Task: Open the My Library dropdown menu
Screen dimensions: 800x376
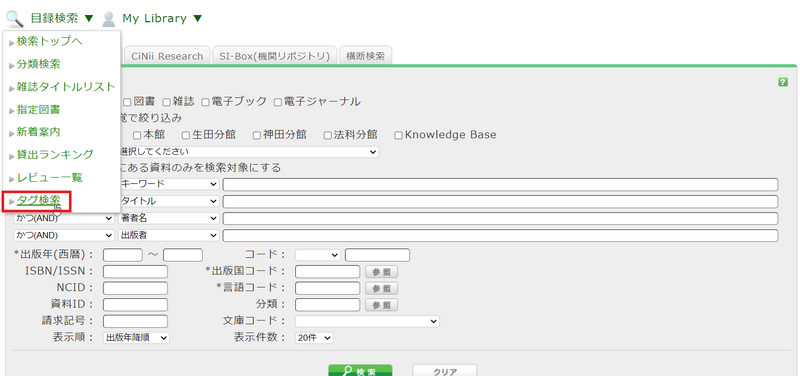Action: point(162,18)
